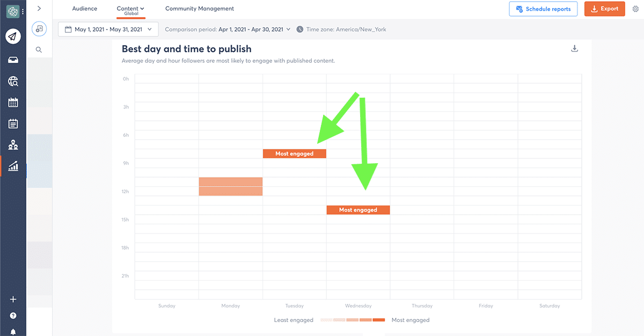Open the settings gear icon
Viewport: 644px width, 336px height.
[635, 9]
